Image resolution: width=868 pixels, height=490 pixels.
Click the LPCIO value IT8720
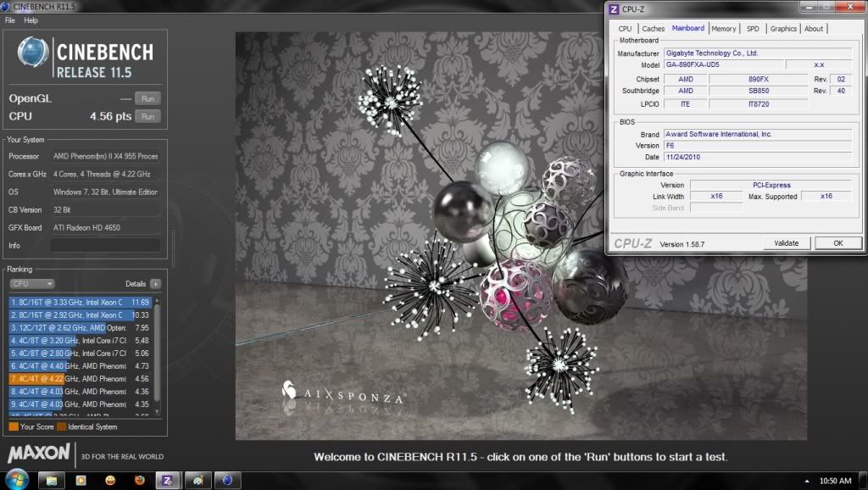tap(759, 104)
